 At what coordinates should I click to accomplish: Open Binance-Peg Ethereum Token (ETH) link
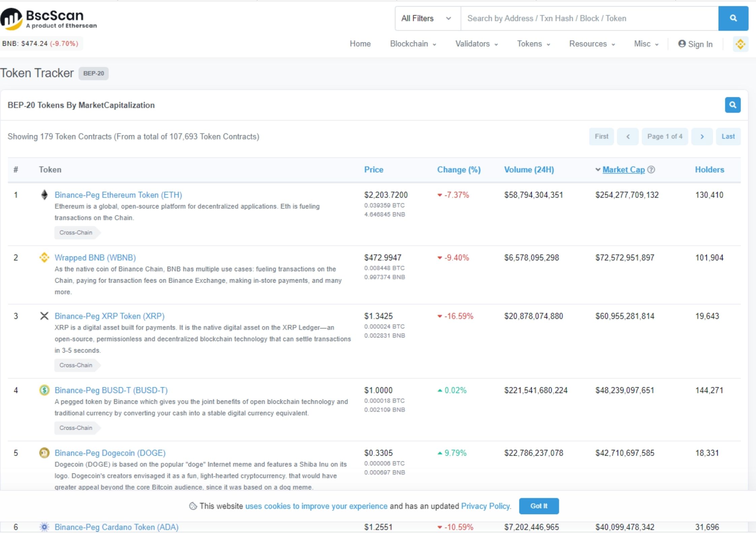coord(118,195)
